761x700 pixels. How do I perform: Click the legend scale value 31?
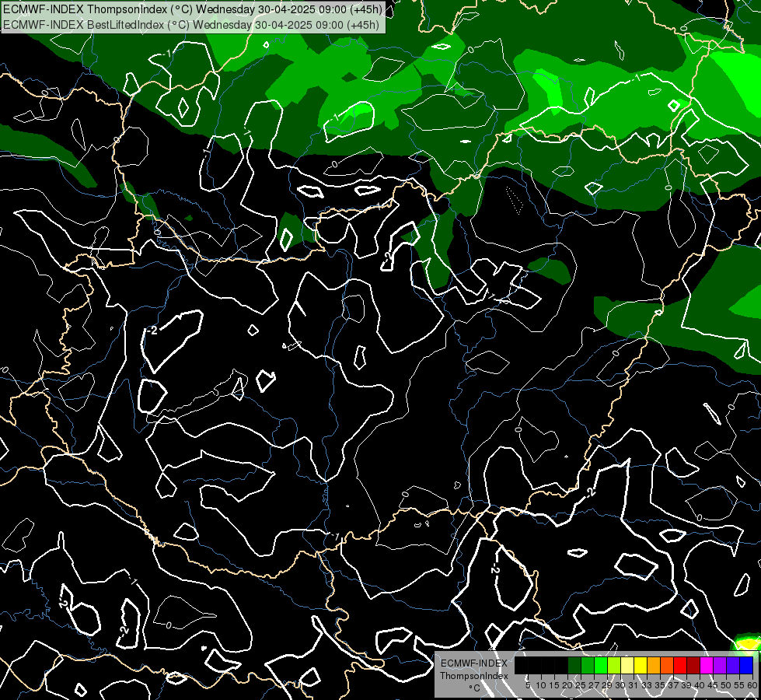[634, 685]
